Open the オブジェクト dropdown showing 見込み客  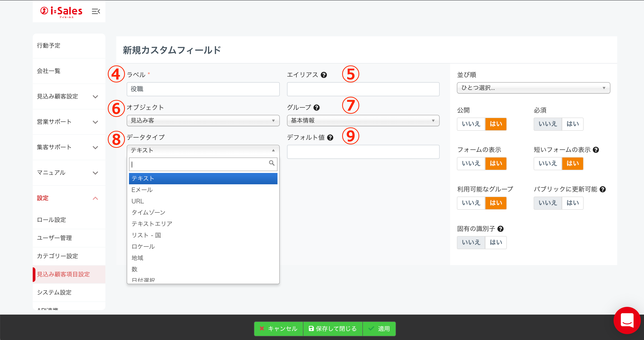click(x=203, y=121)
